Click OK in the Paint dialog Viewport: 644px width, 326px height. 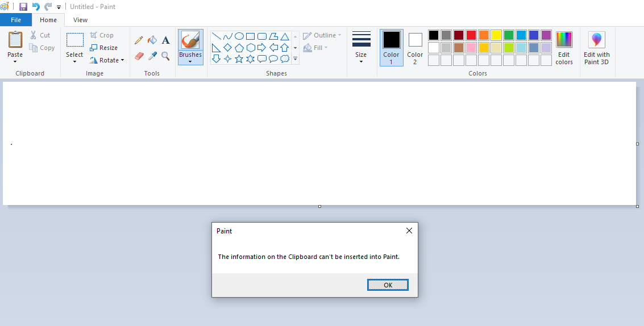[388, 285]
